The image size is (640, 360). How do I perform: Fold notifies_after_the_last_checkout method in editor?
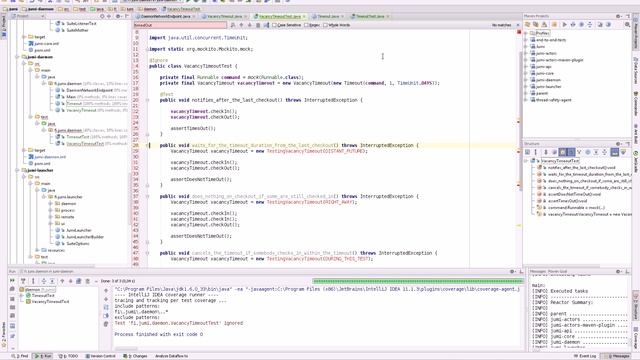pyautogui.click(x=147, y=100)
